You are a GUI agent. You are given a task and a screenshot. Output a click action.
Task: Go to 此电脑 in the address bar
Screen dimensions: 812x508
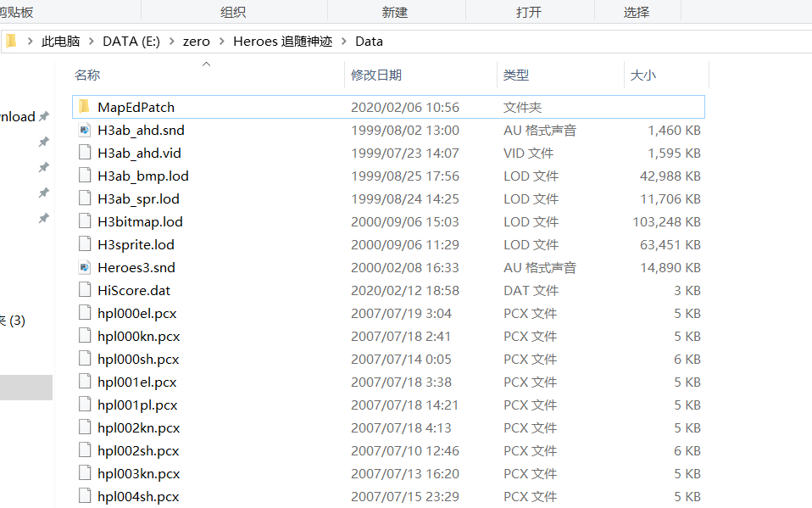[x=60, y=42]
